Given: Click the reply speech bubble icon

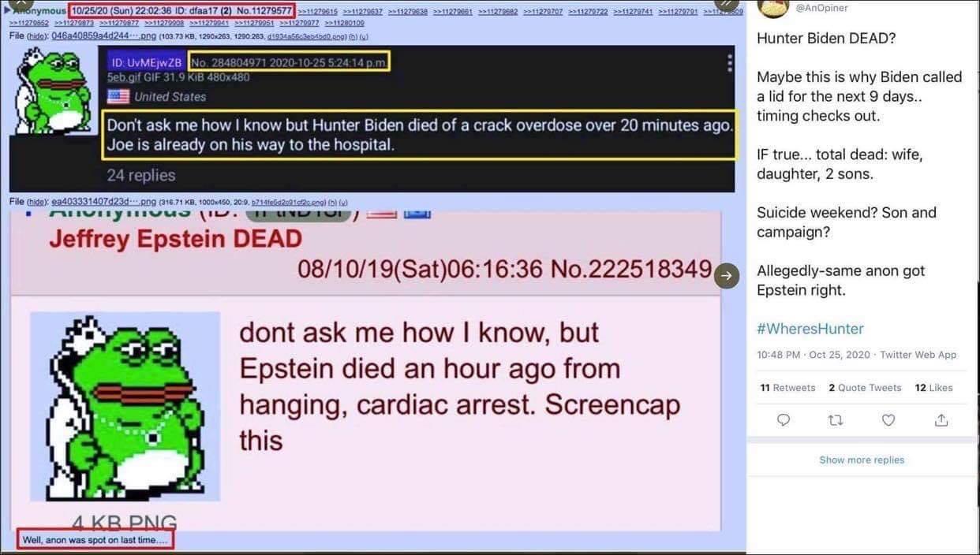Looking at the screenshot, I should click(x=783, y=420).
